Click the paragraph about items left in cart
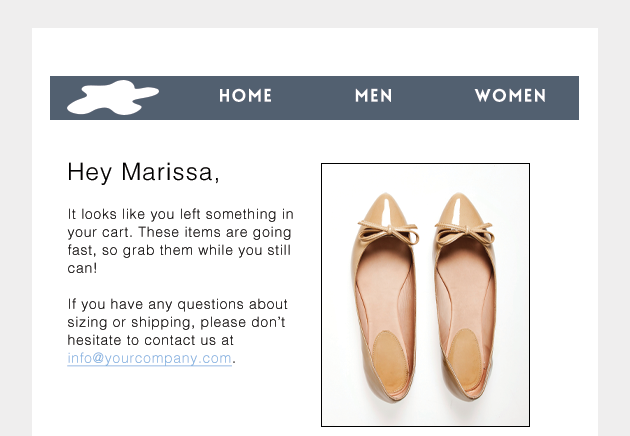 [180, 241]
